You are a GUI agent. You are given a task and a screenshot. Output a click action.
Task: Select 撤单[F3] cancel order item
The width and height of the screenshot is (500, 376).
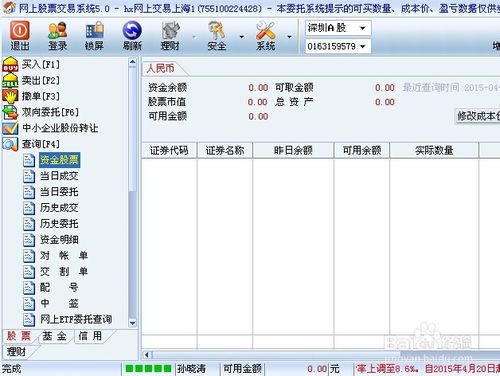point(41,96)
